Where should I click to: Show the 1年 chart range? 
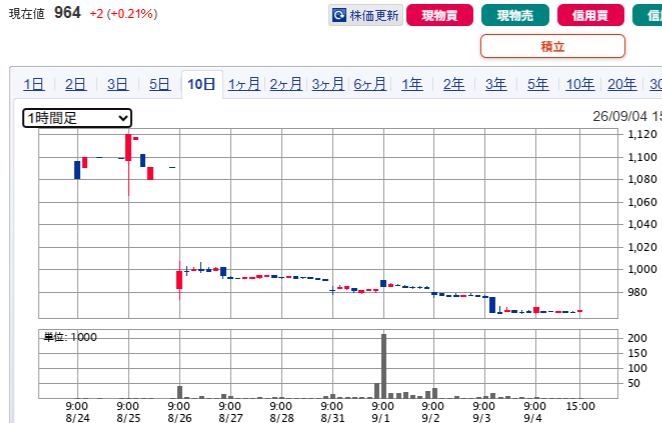(x=412, y=84)
